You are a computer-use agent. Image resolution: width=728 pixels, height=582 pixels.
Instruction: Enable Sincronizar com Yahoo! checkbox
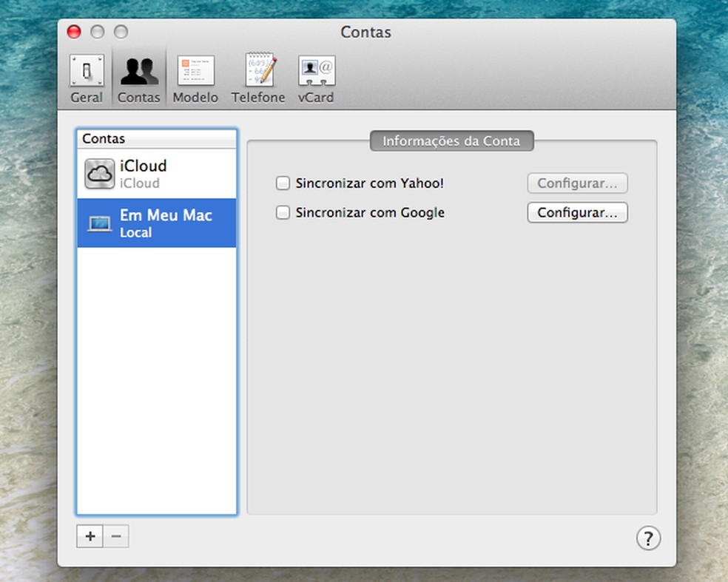tap(283, 183)
